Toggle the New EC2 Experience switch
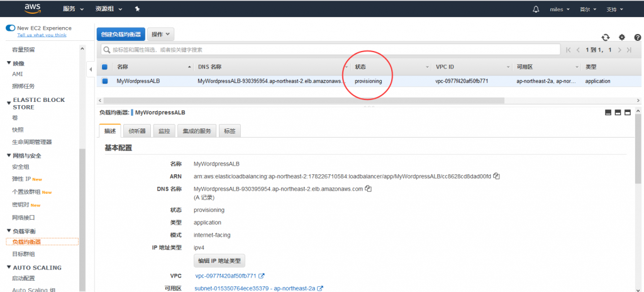Screen dimensions: 644x292 pyautogui.click(x=10, y=28)
